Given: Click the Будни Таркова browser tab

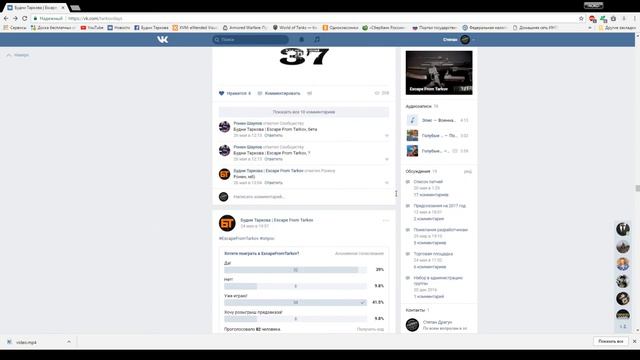Looking at the screenshot, I should coord(36,7).
